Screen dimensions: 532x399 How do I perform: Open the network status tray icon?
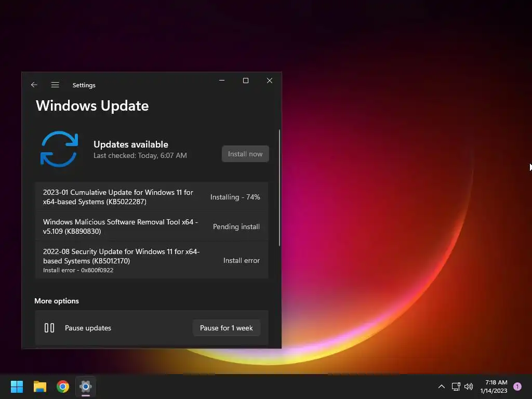456,387
